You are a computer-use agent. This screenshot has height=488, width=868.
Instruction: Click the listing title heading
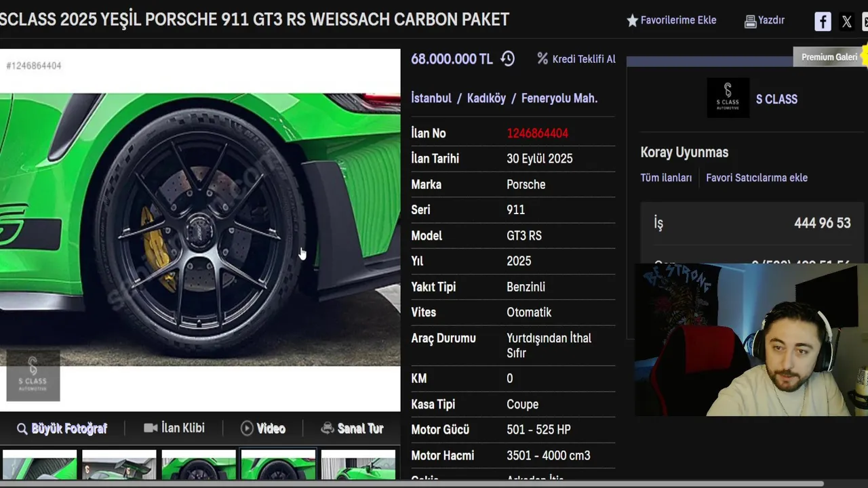tap(254, 19)
